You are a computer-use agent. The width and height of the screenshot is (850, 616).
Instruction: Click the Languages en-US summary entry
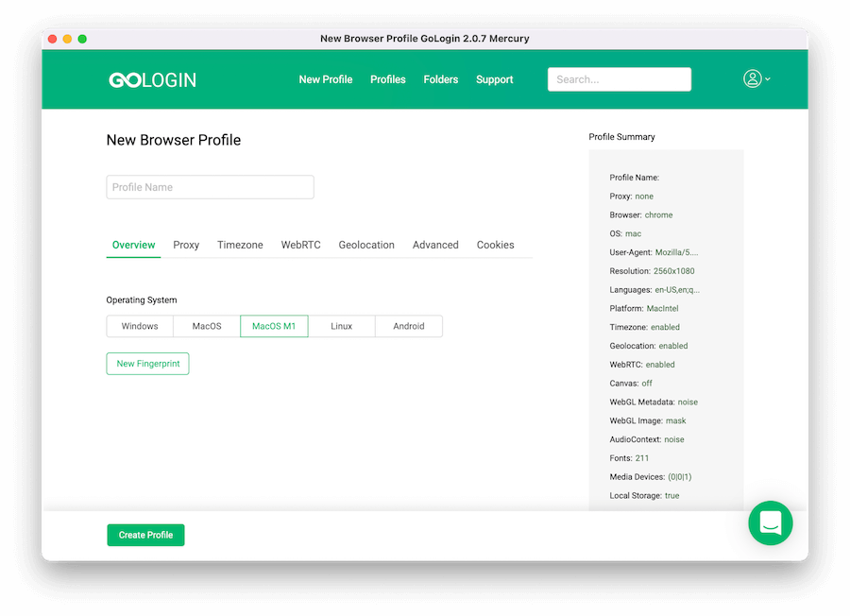654,289
